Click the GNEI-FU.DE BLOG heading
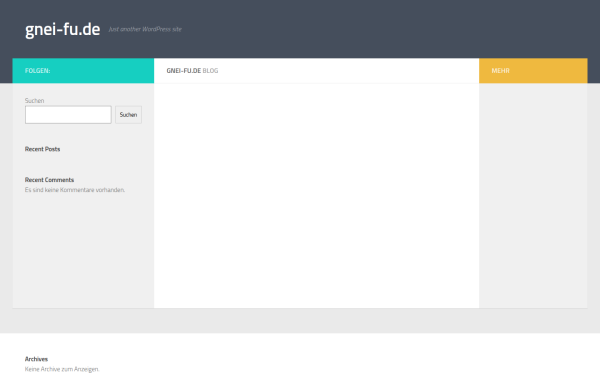Screen dimensions: 600x375 coord(192,71)
